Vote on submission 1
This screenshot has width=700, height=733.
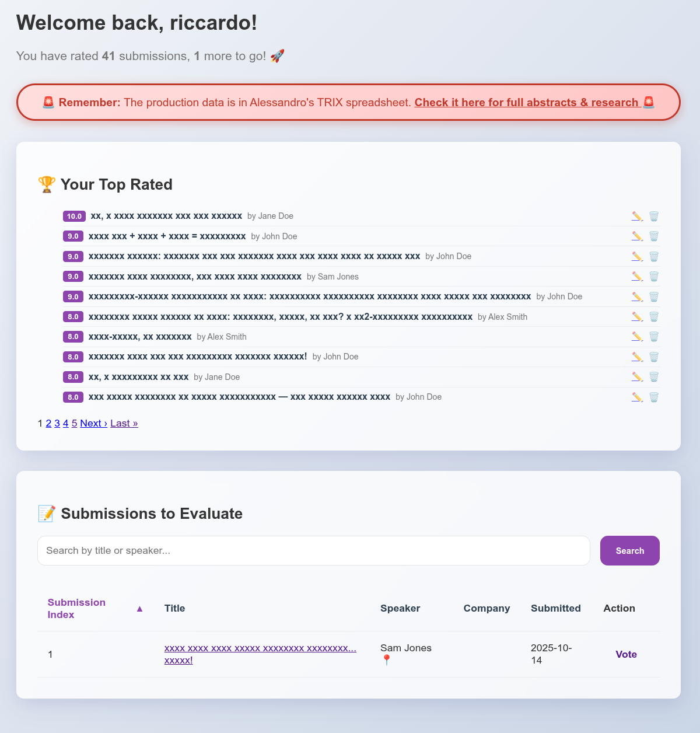626,654
